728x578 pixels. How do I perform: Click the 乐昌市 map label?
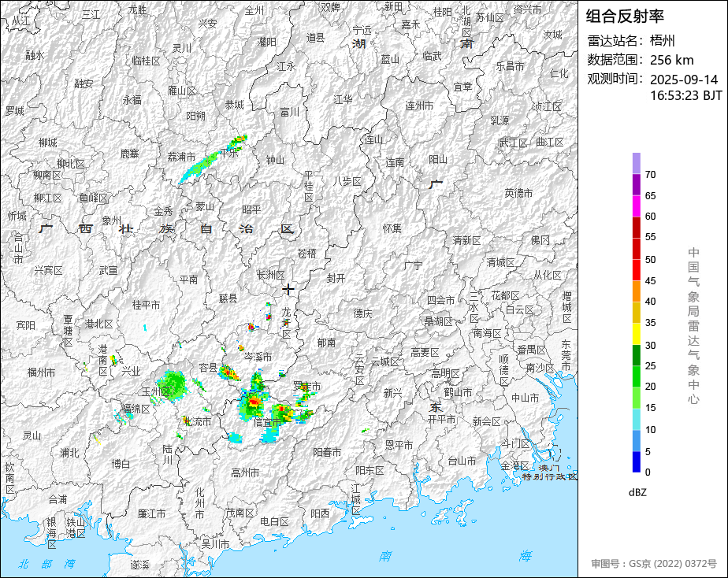coord(510,66)
